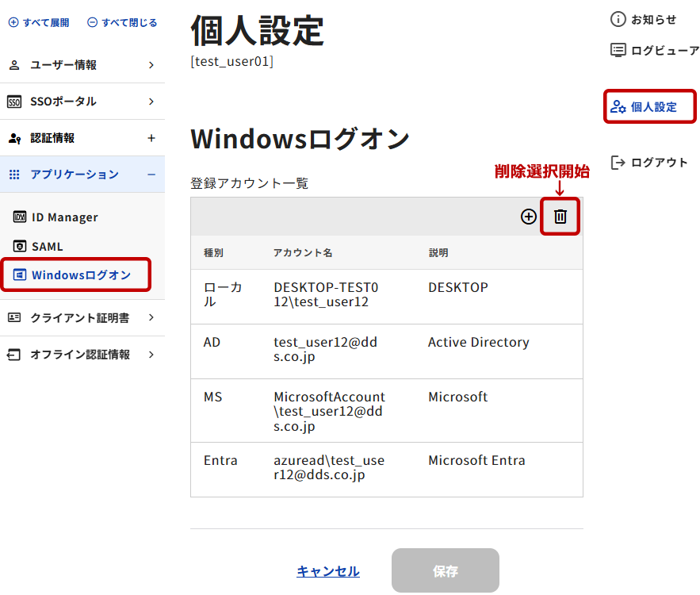Click the ログアウト logout icon
This screenshot has height=595, width=700.
click(x=618, y=163)
